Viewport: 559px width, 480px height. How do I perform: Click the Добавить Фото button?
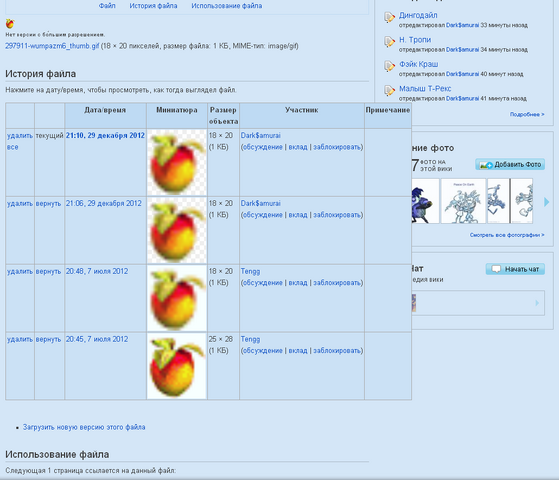point(510,164)
